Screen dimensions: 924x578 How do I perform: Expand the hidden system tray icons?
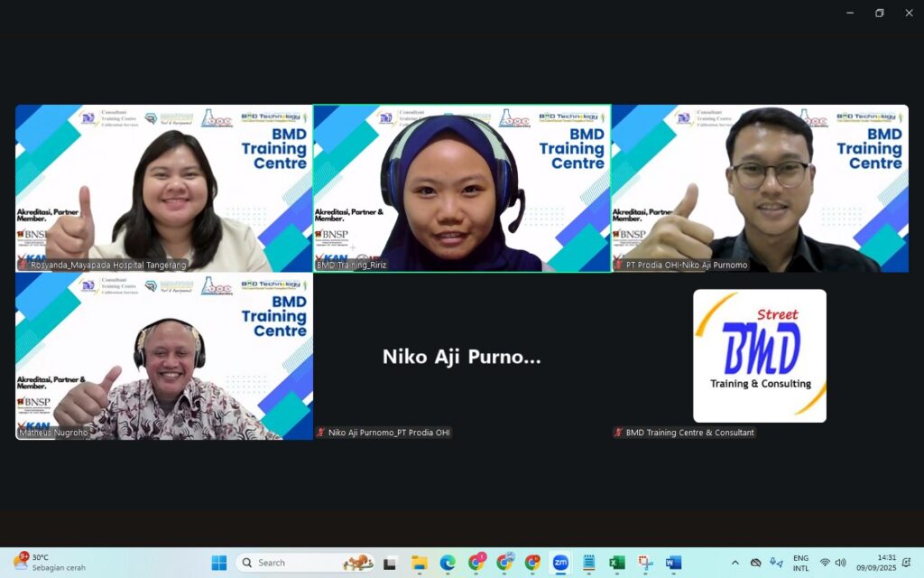(735, 563)
